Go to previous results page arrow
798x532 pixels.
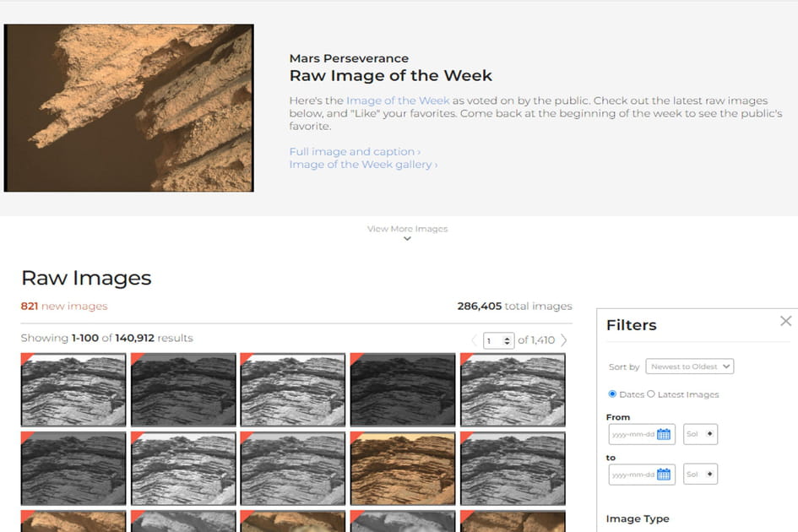475,340
